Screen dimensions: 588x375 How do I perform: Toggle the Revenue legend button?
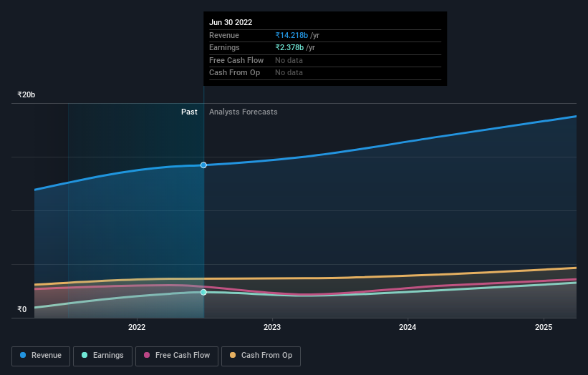pos(41,356)
